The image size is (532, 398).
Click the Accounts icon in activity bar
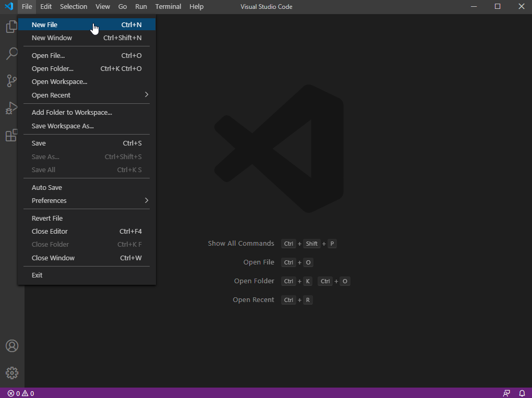pyautogui.click(x=11, y=346)
